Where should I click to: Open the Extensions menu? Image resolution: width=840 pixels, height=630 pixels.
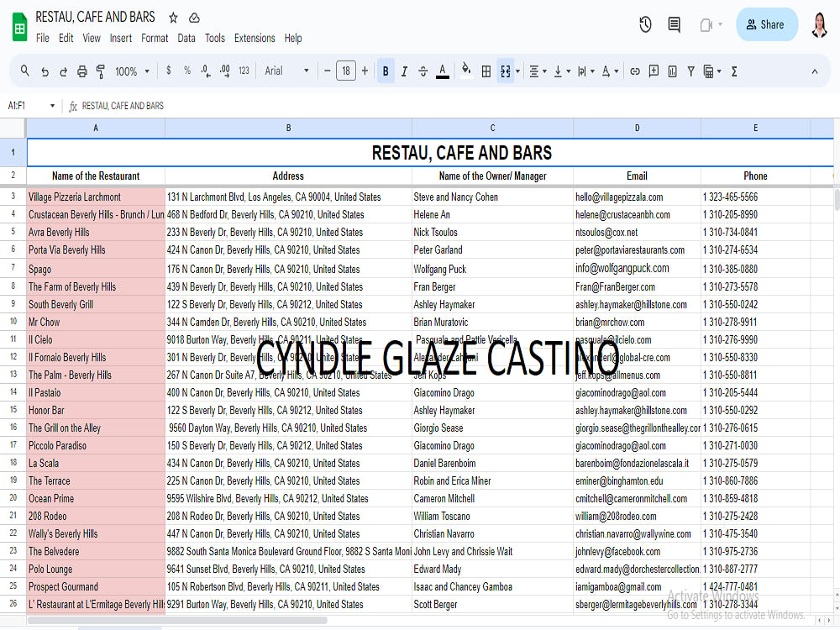click(255, 38)
